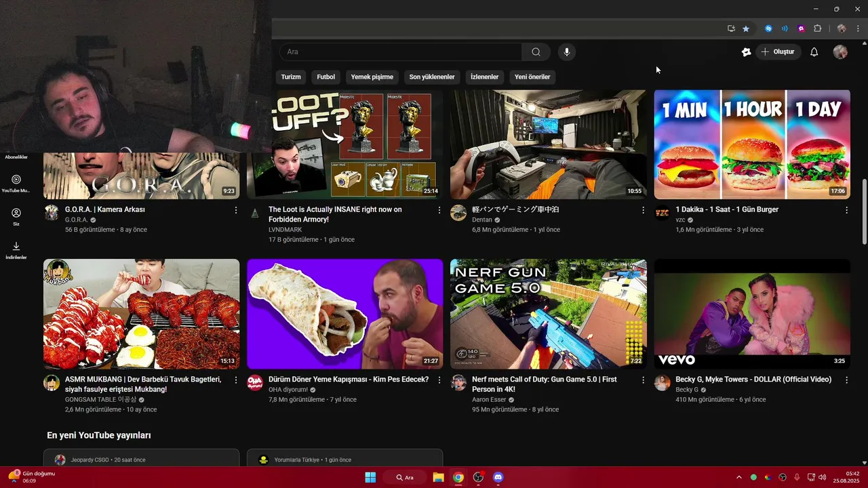This screenshot has width=868, height=488.
Task: Click the purple star extension icon
Action: [x=801, y=28]
